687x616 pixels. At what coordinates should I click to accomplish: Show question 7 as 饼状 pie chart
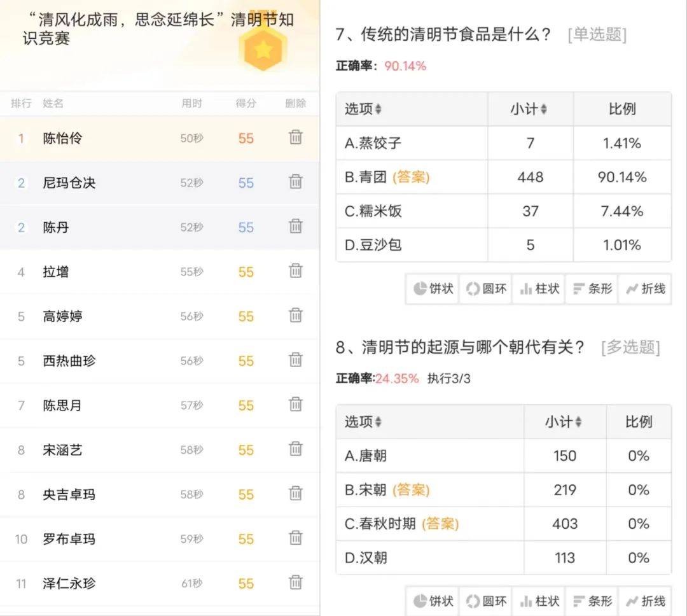(x=433, y=289)
